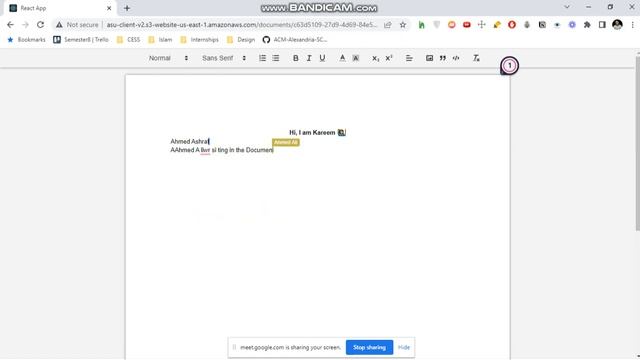Insert a code block
Viewport: 640px width, 360px height.
(456, 58)
